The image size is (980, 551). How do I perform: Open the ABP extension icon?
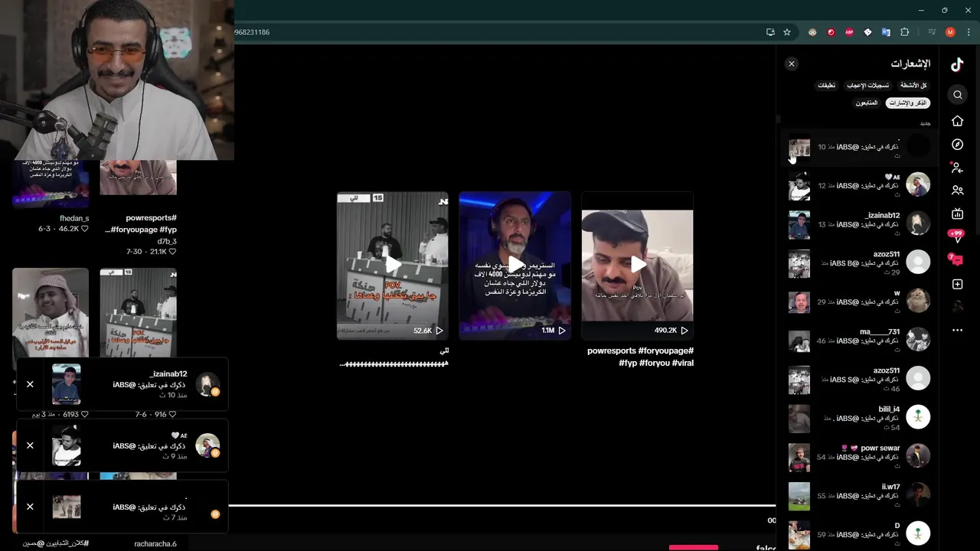849,32
